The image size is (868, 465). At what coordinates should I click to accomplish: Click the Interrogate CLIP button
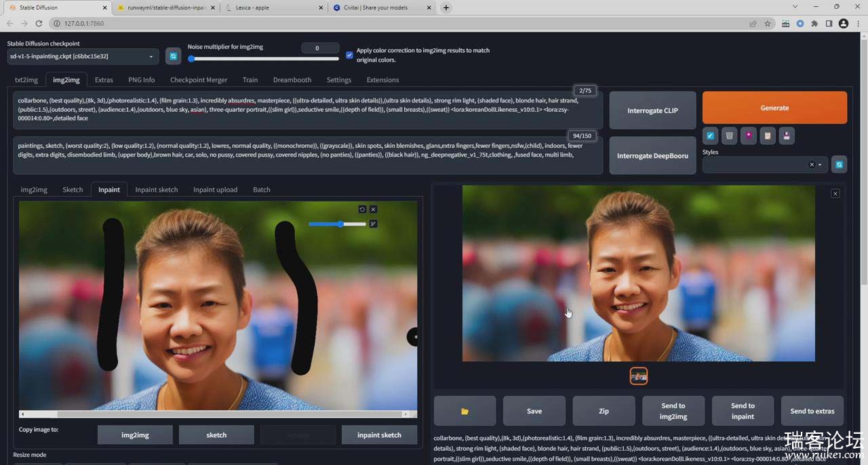click(x=652, y=110)
